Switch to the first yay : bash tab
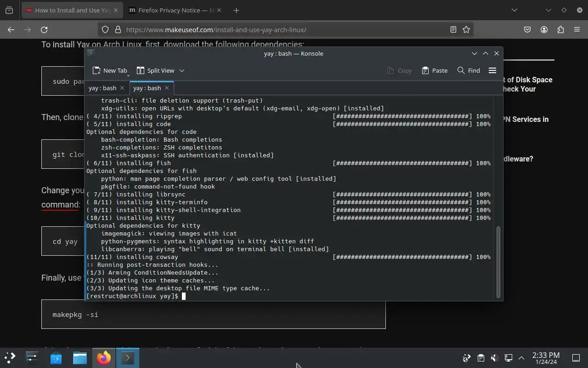This screenshot has width=588, height=368. click(102, 88)
